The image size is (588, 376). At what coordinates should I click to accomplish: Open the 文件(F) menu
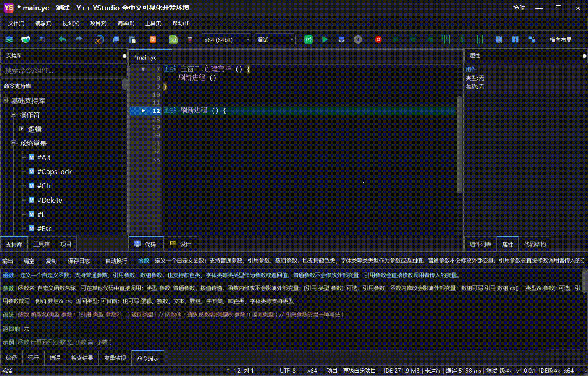pyautogui.click(x=16, y=23)
